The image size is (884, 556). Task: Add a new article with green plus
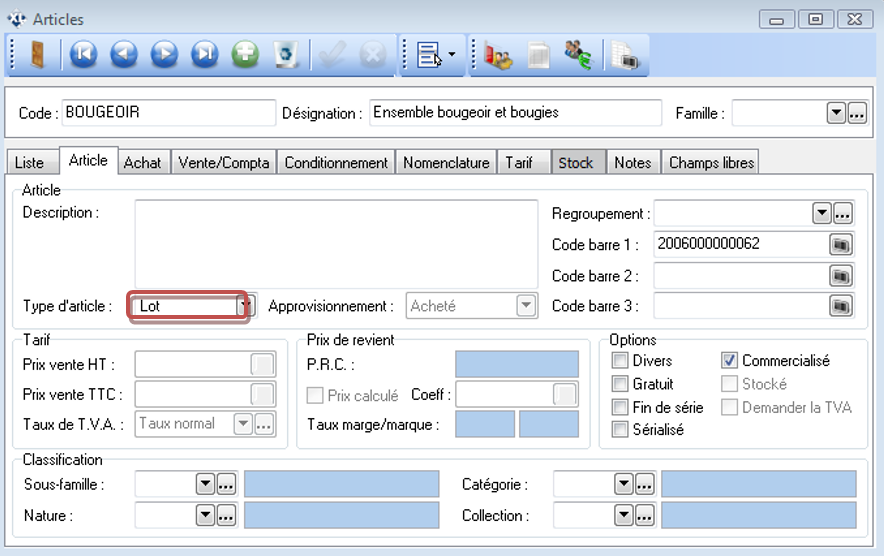(245, 55)
